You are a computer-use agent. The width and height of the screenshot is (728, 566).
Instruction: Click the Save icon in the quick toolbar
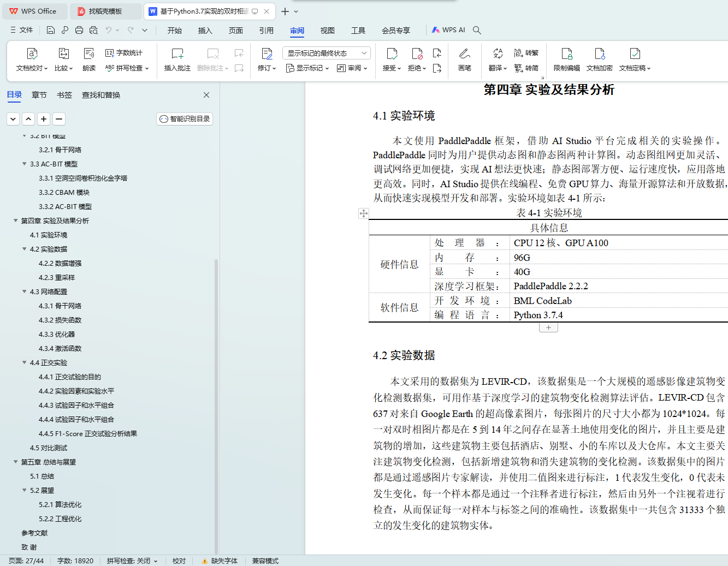tap(51, 30)
